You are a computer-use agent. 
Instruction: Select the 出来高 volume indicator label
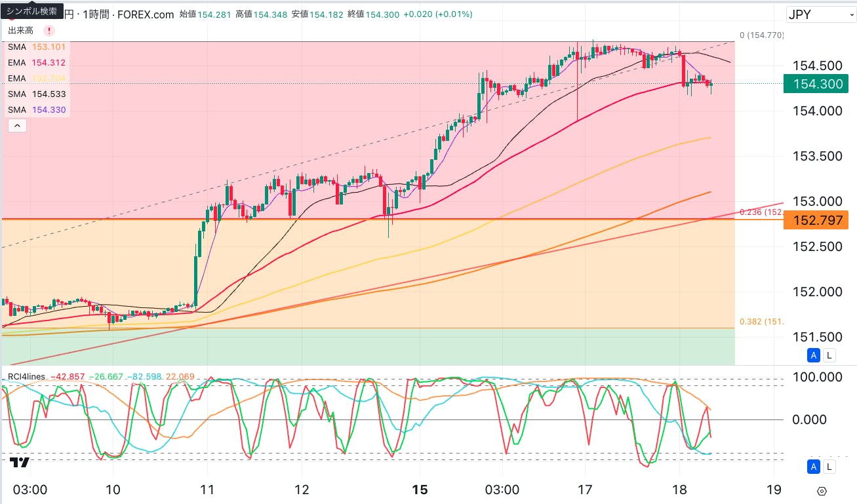(22, 31)
